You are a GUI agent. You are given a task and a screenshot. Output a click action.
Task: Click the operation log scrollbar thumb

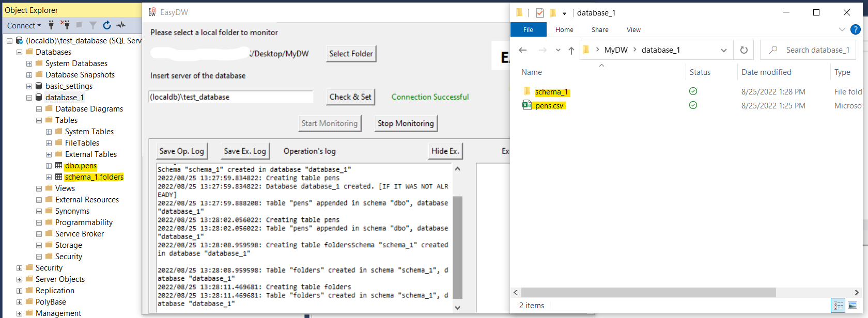pyautogui.click(x=457, y=247)
